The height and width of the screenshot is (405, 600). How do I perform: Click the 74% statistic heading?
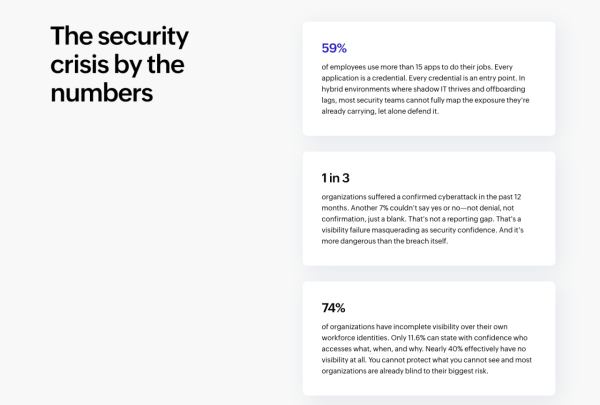click(333, 308)
